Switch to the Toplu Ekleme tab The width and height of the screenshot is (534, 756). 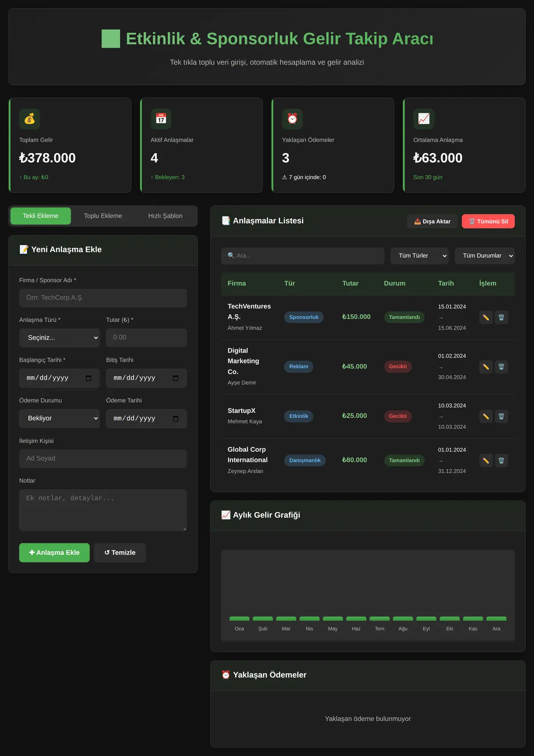point(103,216)
